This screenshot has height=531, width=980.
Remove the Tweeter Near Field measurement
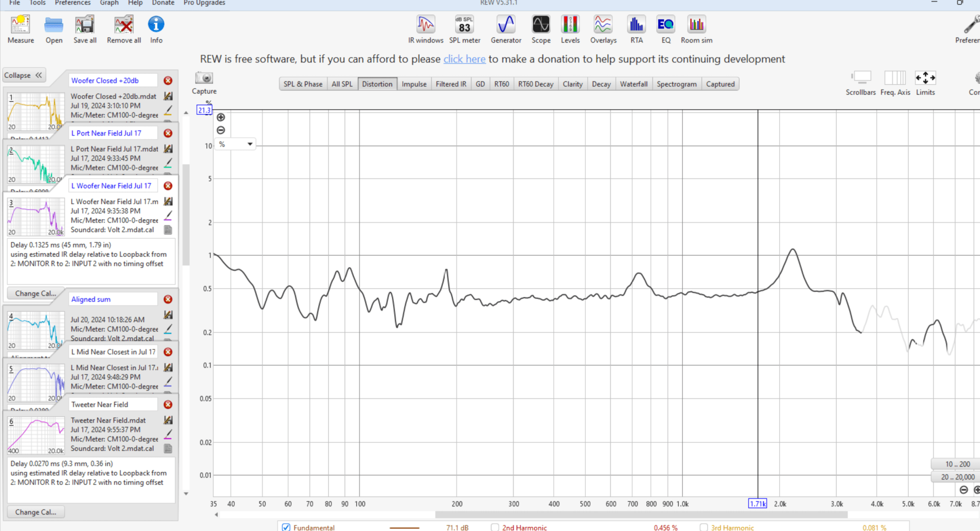[168, 404]
